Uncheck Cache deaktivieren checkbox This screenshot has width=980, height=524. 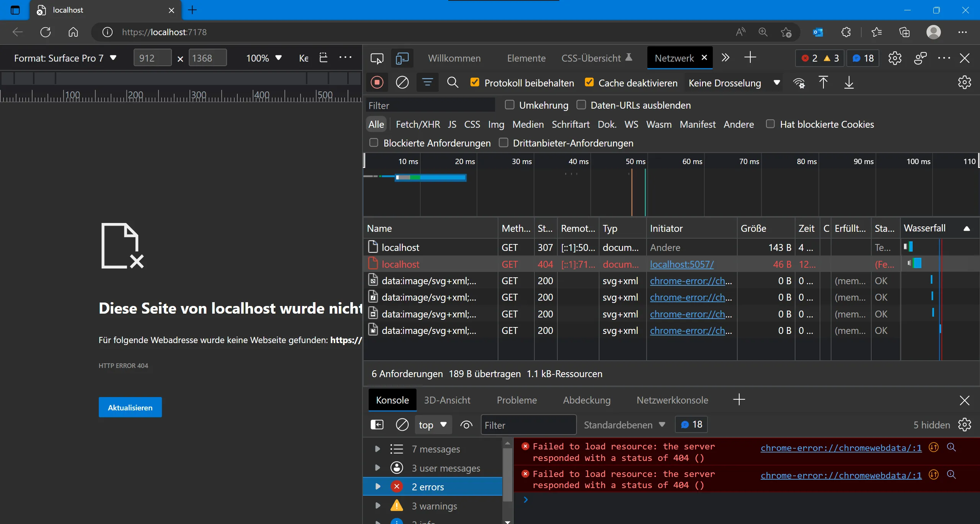(589, 83)
